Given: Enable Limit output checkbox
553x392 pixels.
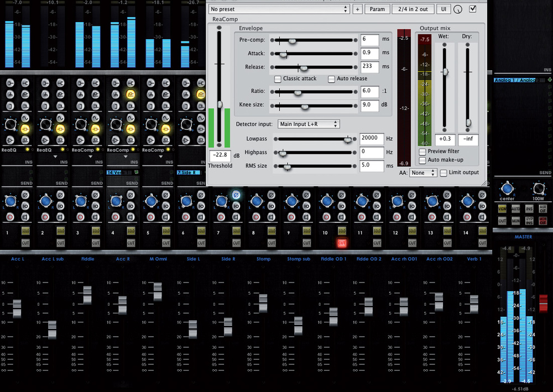Looking at the screenshot, I should pyautogui.click(x=444, y=173).
